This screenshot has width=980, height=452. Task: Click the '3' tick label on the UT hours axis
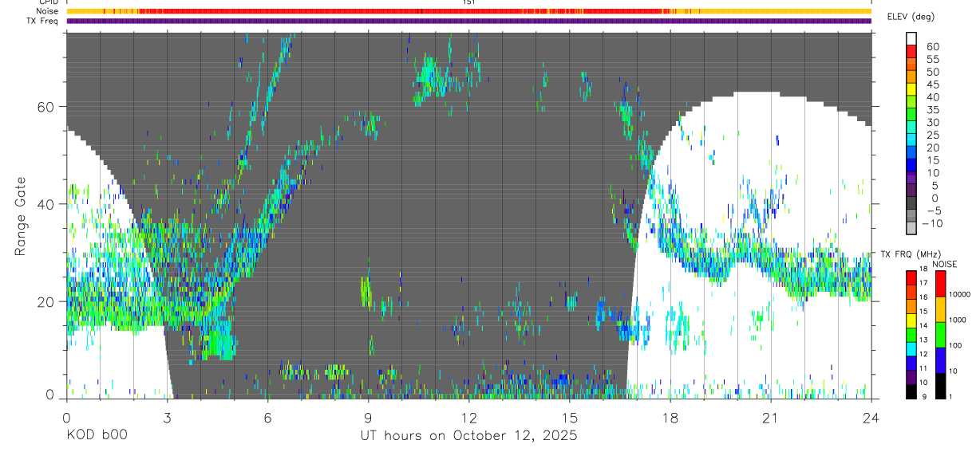[167, 417]
